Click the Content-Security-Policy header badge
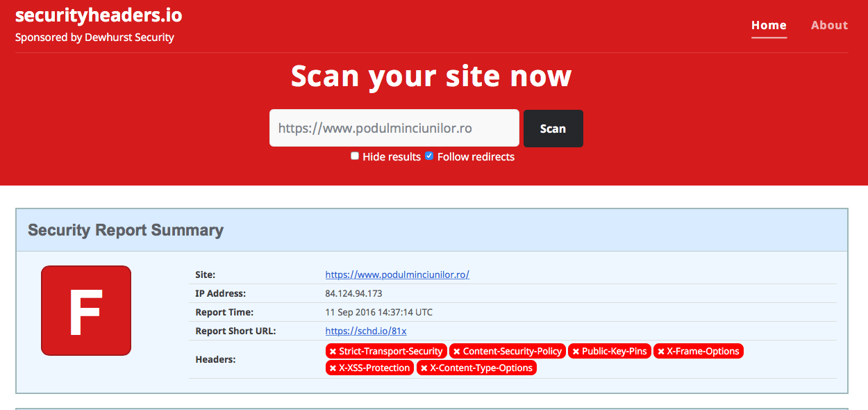The image size is (868, 410). [x=507, y=351]
